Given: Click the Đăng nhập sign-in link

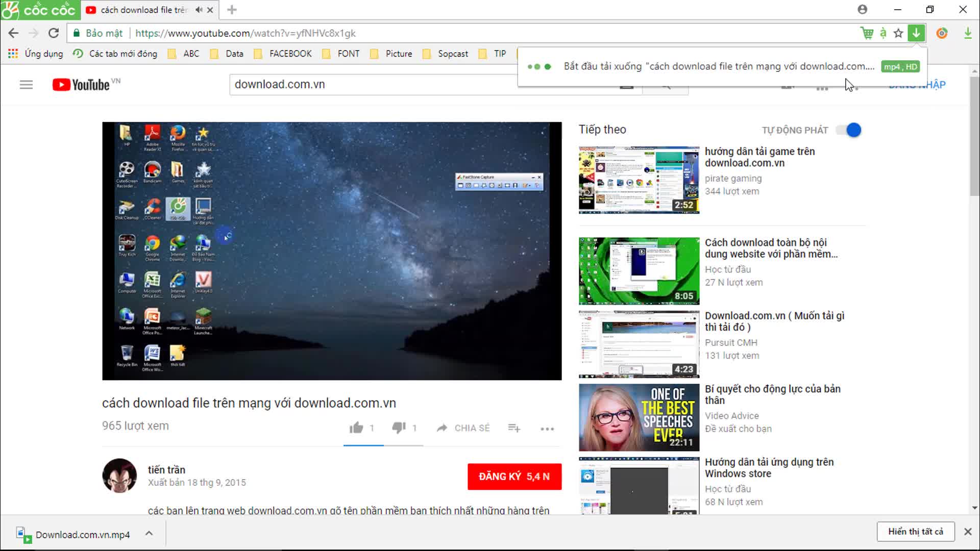Looking at the screenshot, I should 917,85.
